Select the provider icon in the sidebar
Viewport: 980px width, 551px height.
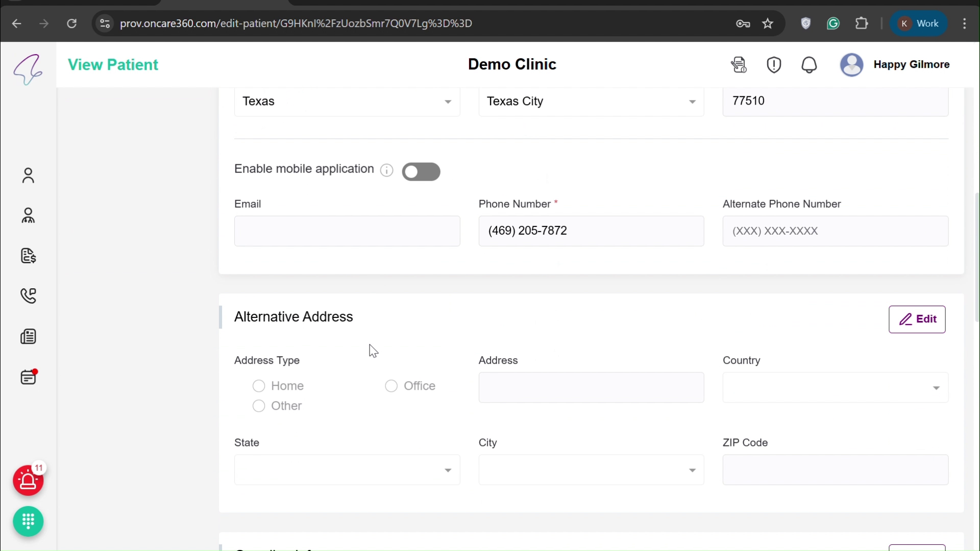(x=28, y=215)
